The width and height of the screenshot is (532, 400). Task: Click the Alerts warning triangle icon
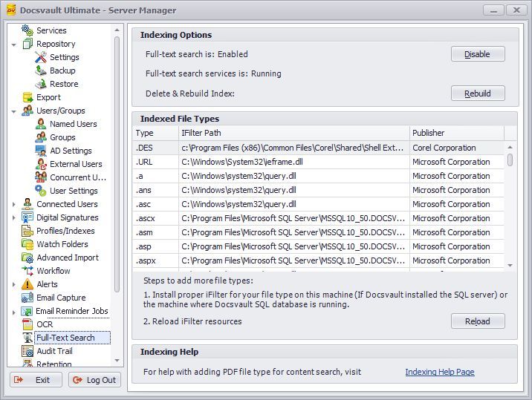point(27,284)
